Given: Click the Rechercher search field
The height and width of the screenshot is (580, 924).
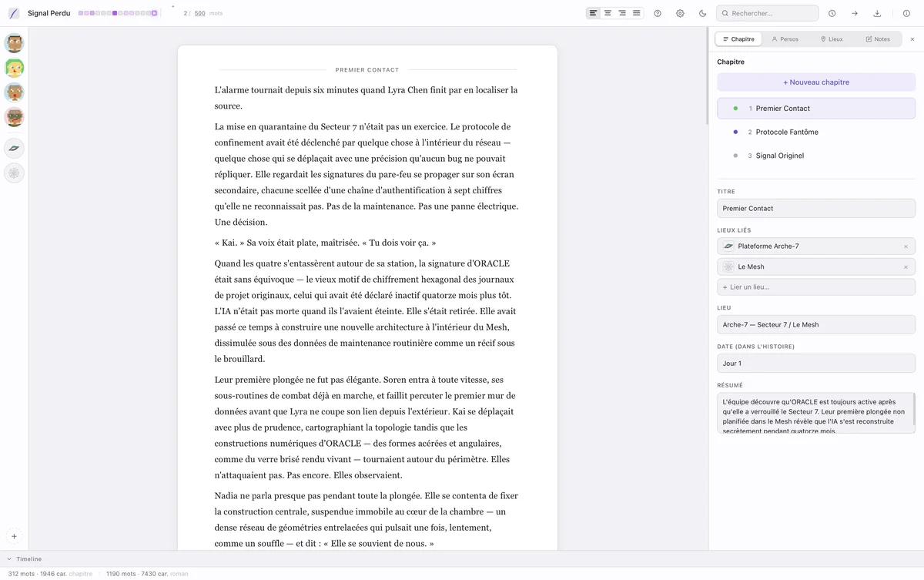Looking at the screenshot, I should click(767, 13).
